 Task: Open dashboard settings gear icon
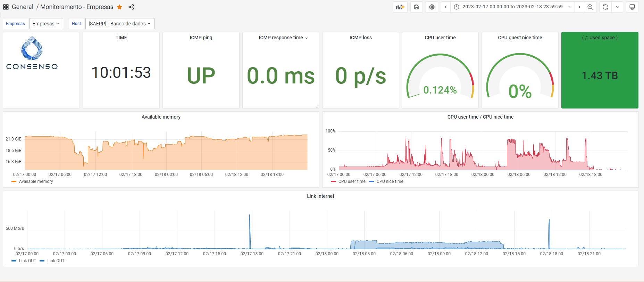[x=432, y=7]
